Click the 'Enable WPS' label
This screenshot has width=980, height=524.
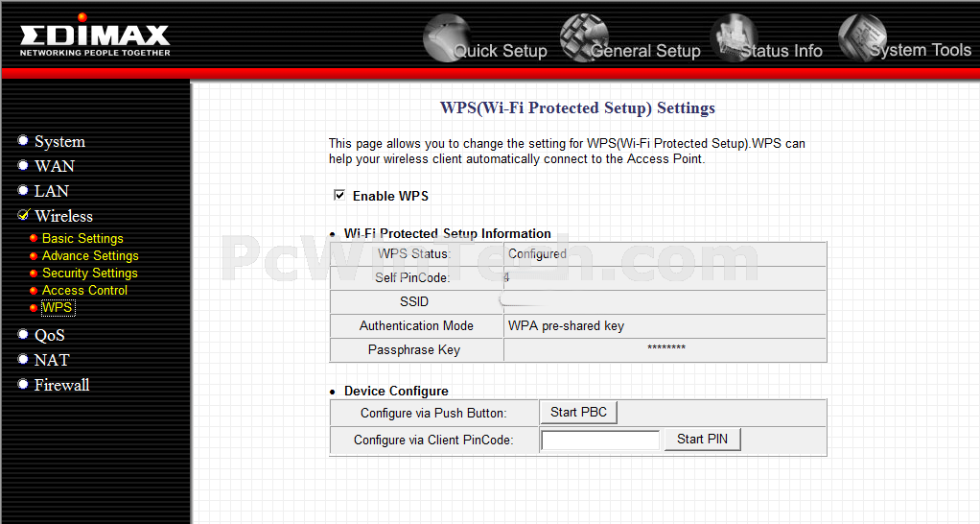390,196
